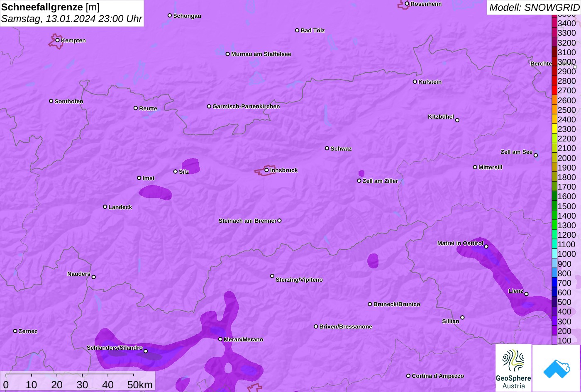Click the 500 legend value
Viewport: 581px width, 392px height.
coord(564,302)
